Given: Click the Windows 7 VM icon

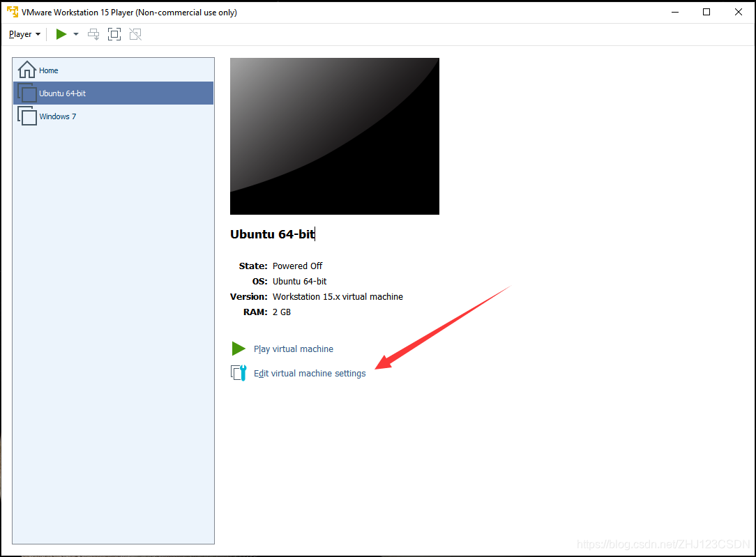Looking at the screenshot, I should (x=27, y=116).
